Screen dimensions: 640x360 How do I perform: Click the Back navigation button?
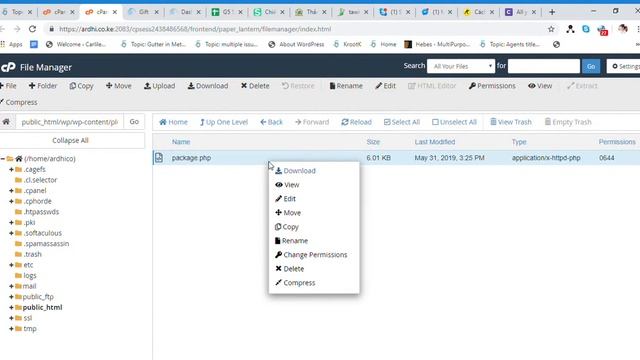coord(271,122)
